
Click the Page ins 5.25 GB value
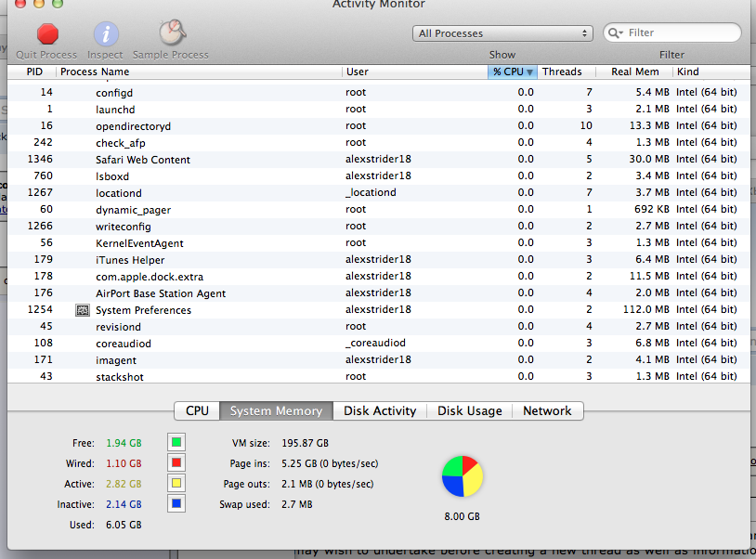pyautogui.click(x=330, y=463)
